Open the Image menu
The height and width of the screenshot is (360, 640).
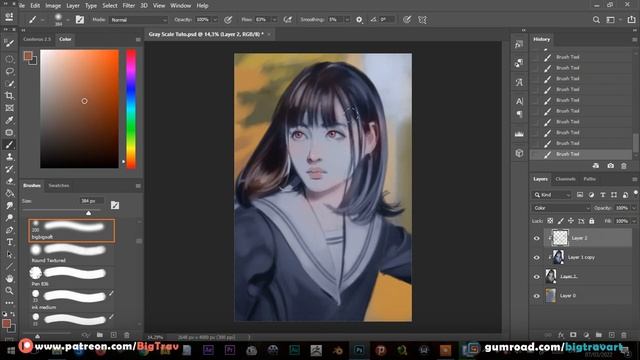[x=53, y=6]
